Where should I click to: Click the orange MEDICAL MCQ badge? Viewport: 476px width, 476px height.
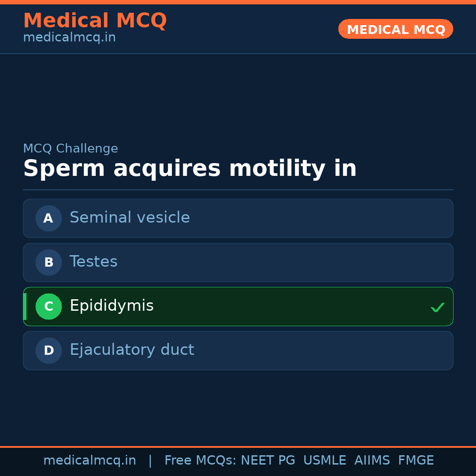[395, 29]
